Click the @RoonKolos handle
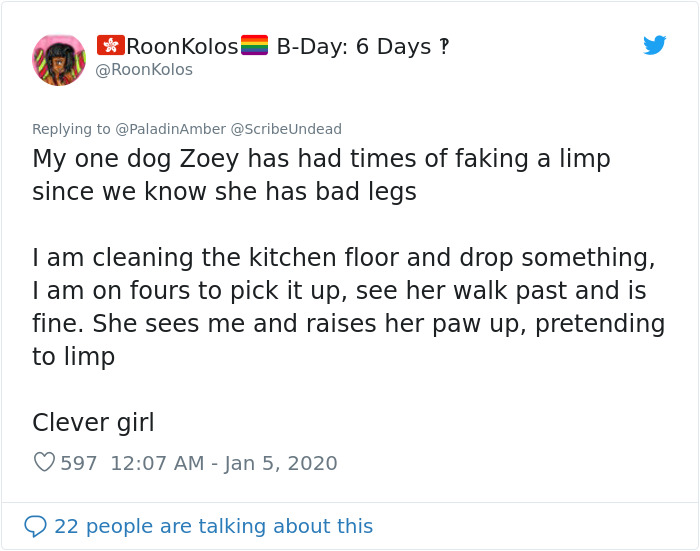 tap(144, 70)
